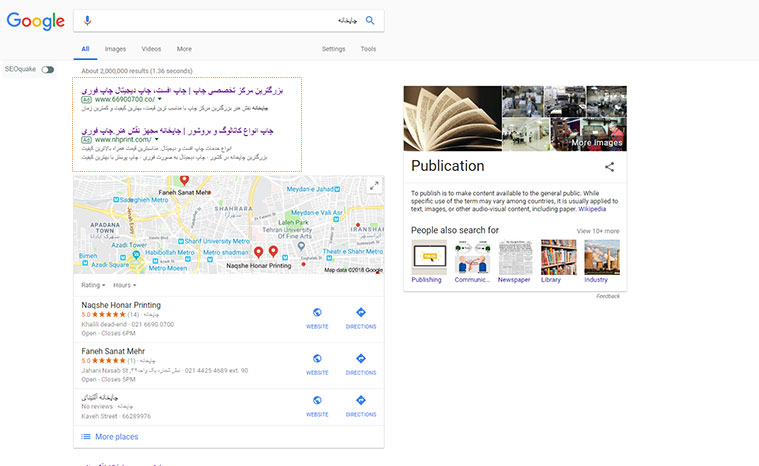Image resolution: width=759 pixels, height=466 pixels.
Task: Expand dropdown arrow beside www.nhprint.com
Action: pos(156,139)
